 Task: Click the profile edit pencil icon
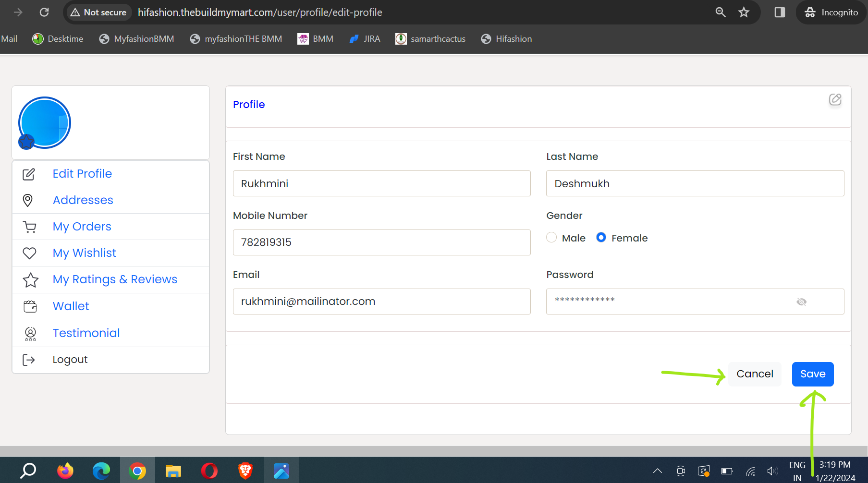pyautogui.click(x=835, y=99)
